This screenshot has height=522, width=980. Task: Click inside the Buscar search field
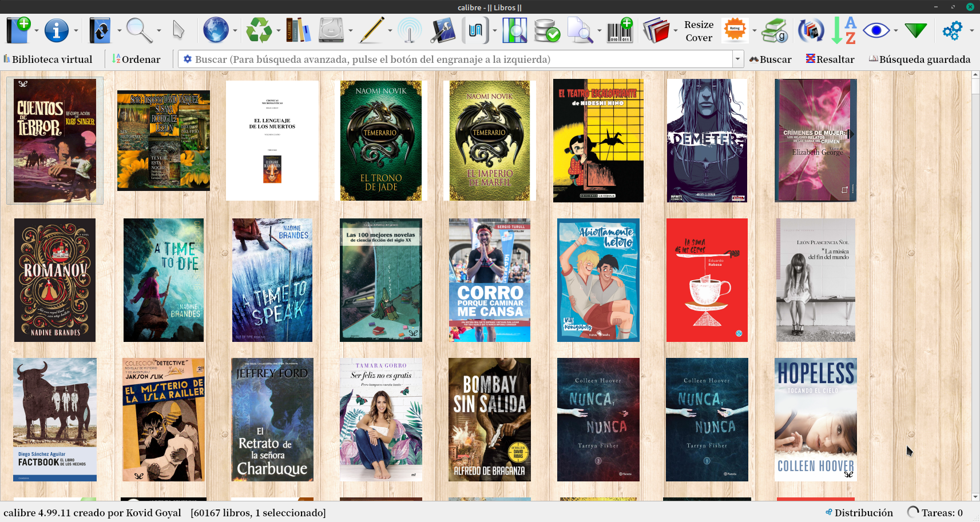(455, 59)
